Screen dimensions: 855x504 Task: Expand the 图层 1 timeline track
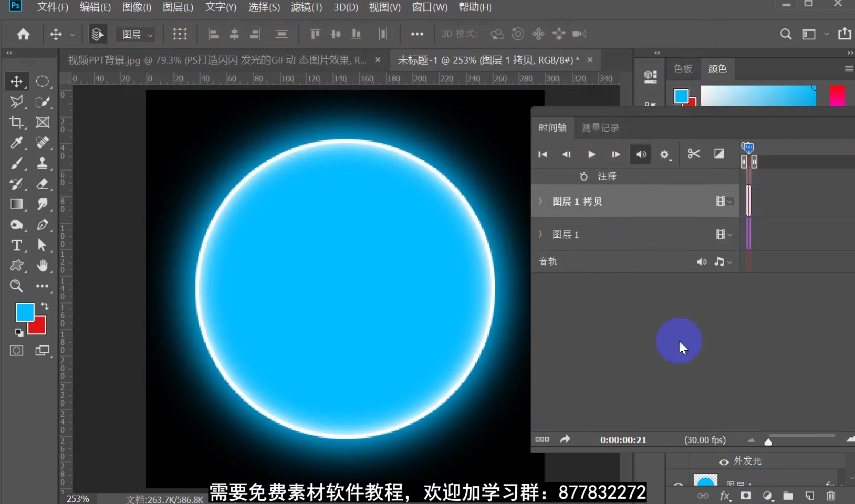click(x=539, y=235)
